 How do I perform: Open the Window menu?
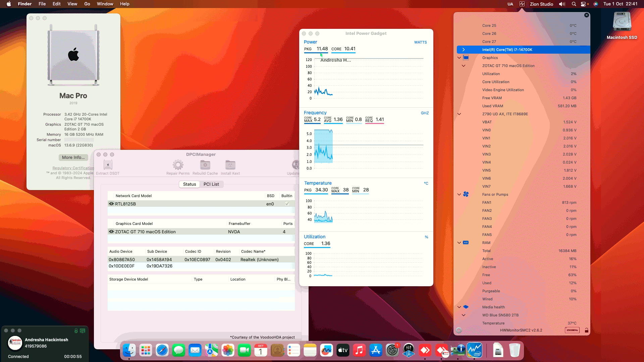pyautogui.click(x=105, y=4)
